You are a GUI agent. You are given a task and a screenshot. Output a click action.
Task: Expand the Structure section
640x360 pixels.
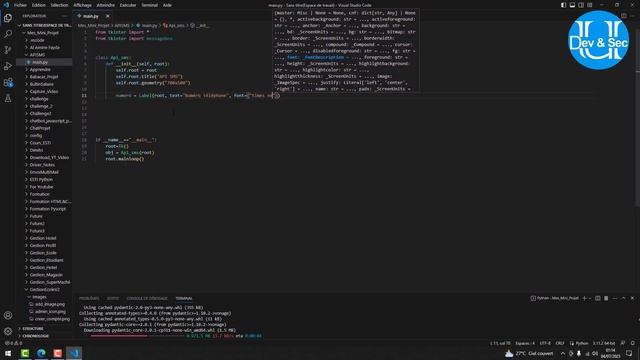coord(33,329)
